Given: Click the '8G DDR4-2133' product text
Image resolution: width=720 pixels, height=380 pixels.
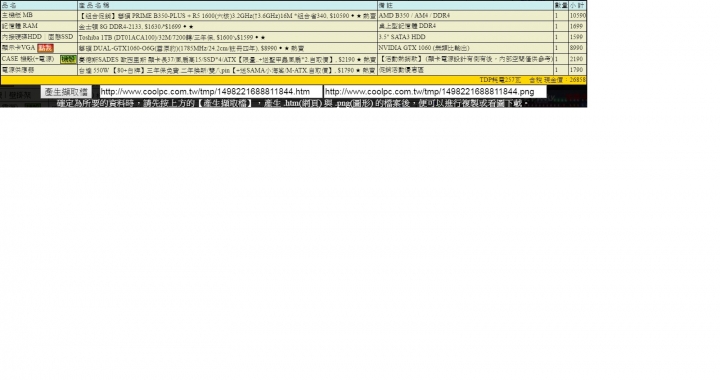Looking at the screenshot, I should point(135,27).
